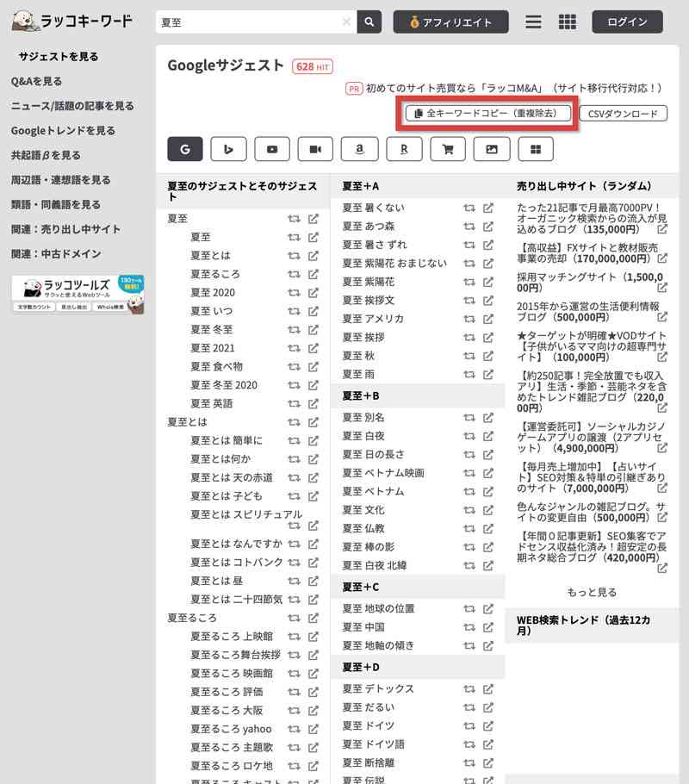Expand the もっと見る link for sites

(x=592, y=592)
